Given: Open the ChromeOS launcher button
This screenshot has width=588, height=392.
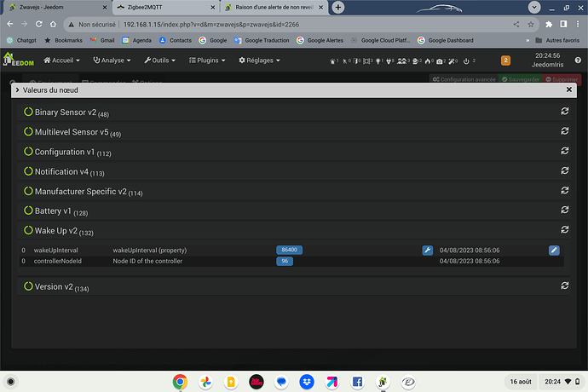Looking at the screenshot, I should [x=10, y=382].
